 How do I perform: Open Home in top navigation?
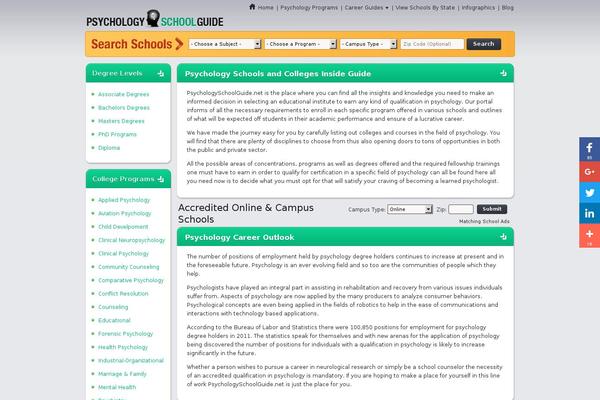point(265,8)
